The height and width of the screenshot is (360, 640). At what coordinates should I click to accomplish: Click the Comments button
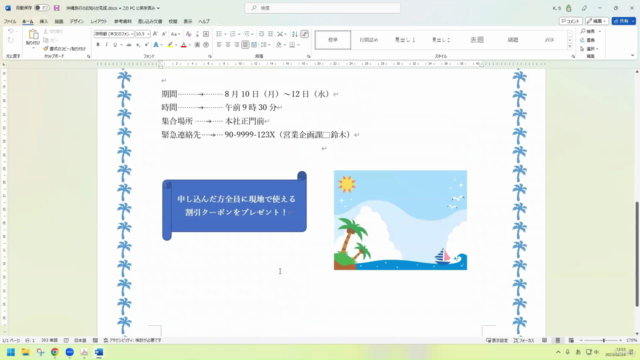(570, 21)
